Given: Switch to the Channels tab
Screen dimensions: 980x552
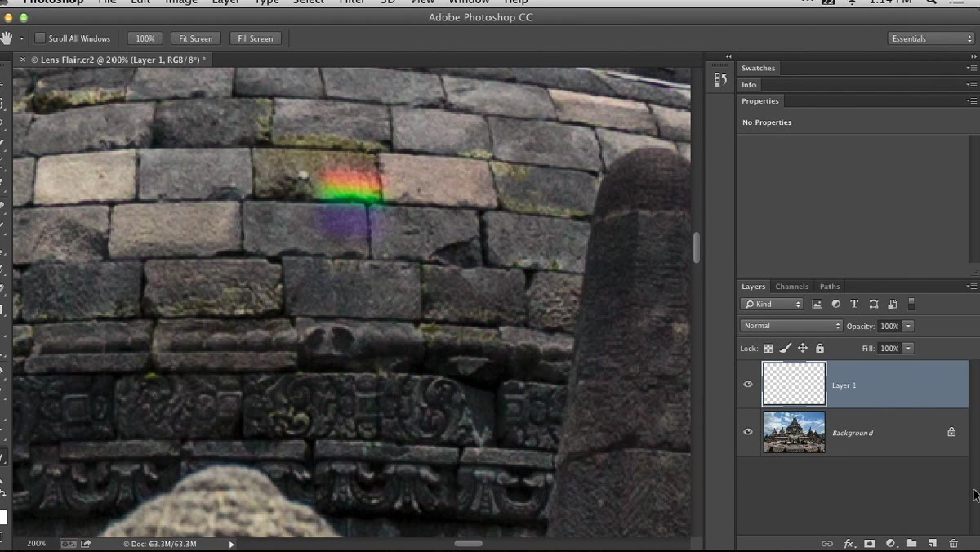Looking at the screenshot, I should point(791,287).
